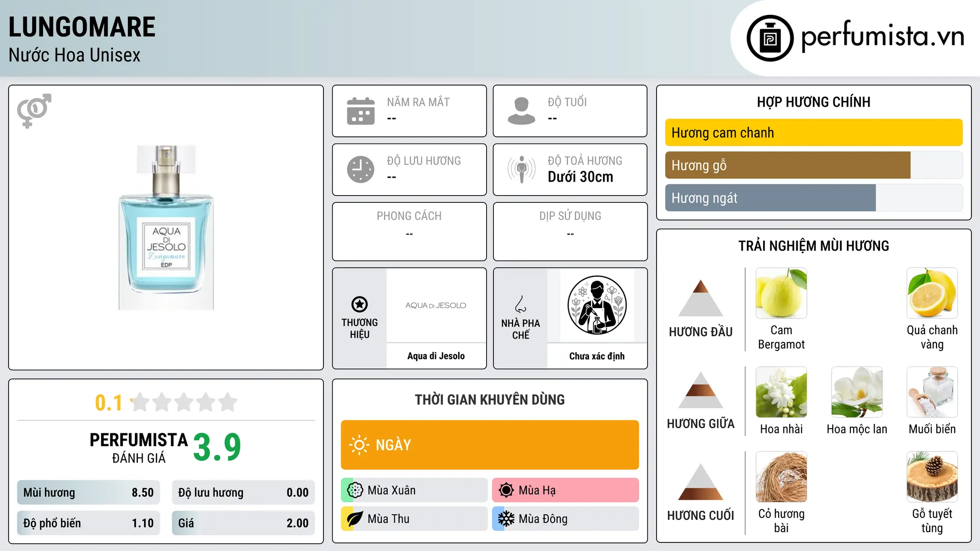Click the ĐỘ LƯU HƯƠNG label
This screenshot has width=980, height=551.
click(424, 161)
